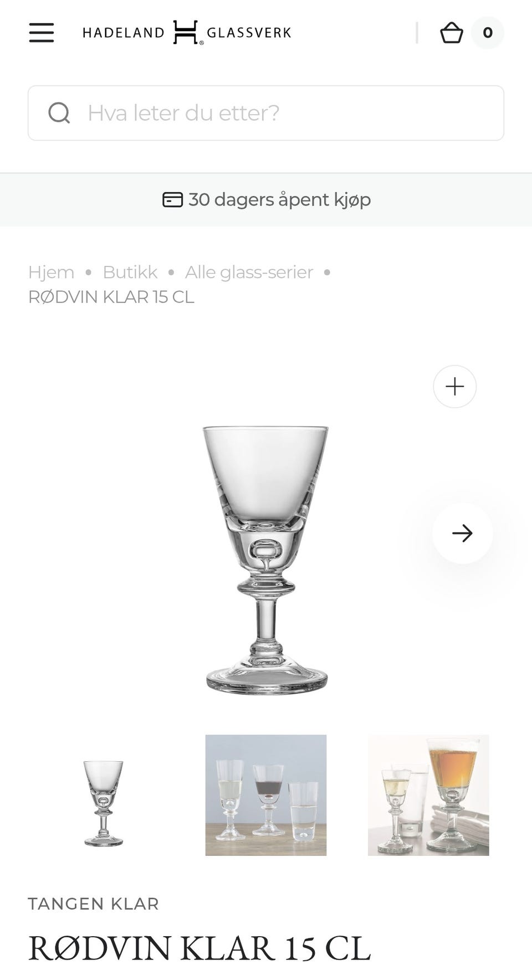Open the 'Hjem' breadcrumb link
This screenshot has width=532, height=980.
click(x=51, y=272)
